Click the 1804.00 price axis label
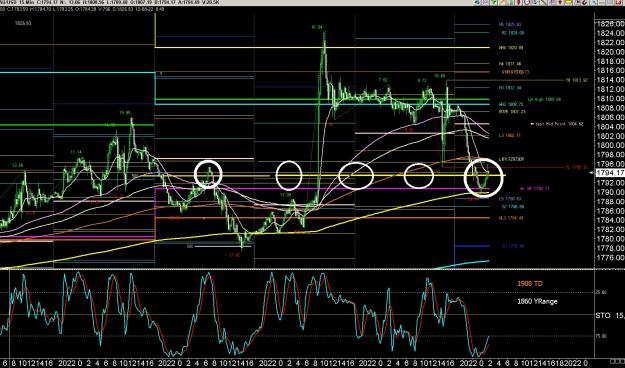The image size is (625, 368). point(610,127)
